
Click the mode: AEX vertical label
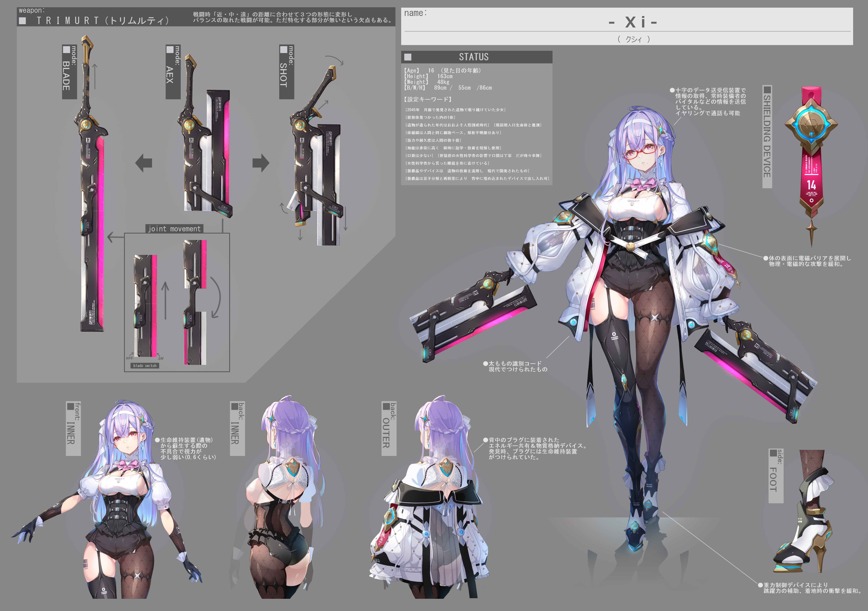pos(173,72)
